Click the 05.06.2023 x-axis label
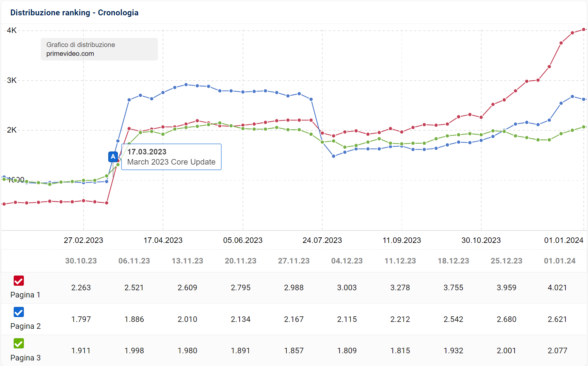This screenshot has height=366, width=588. pyautogui.click(x=243, y=240)
